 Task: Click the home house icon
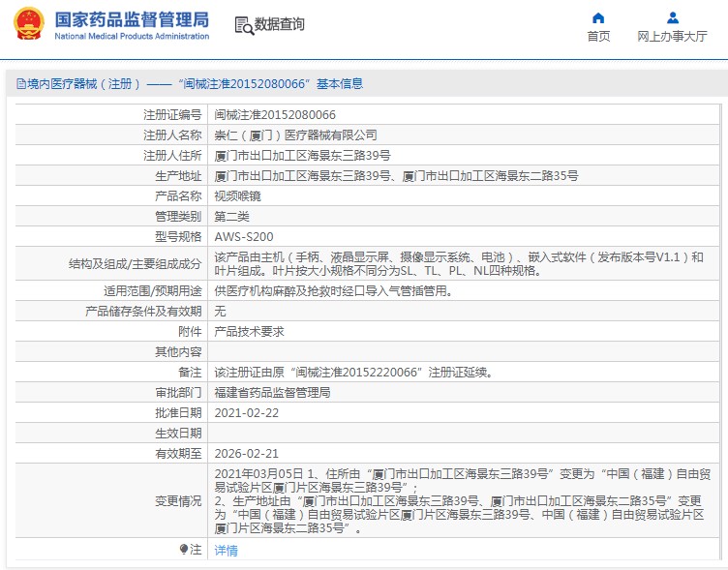click(598, 17)
